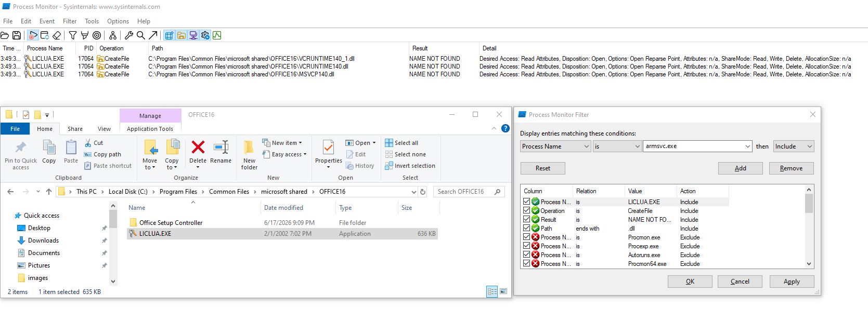The width and height of the screenshot is (868, 321).
Task: Click the Rename icon in Organize group
Action: pos(221,147)
